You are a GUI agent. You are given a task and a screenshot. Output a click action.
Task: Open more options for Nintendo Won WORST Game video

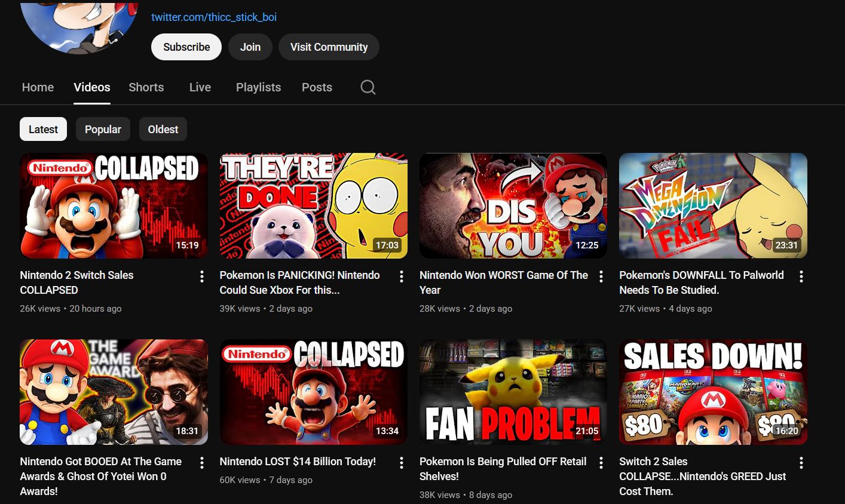pos(601,276)
